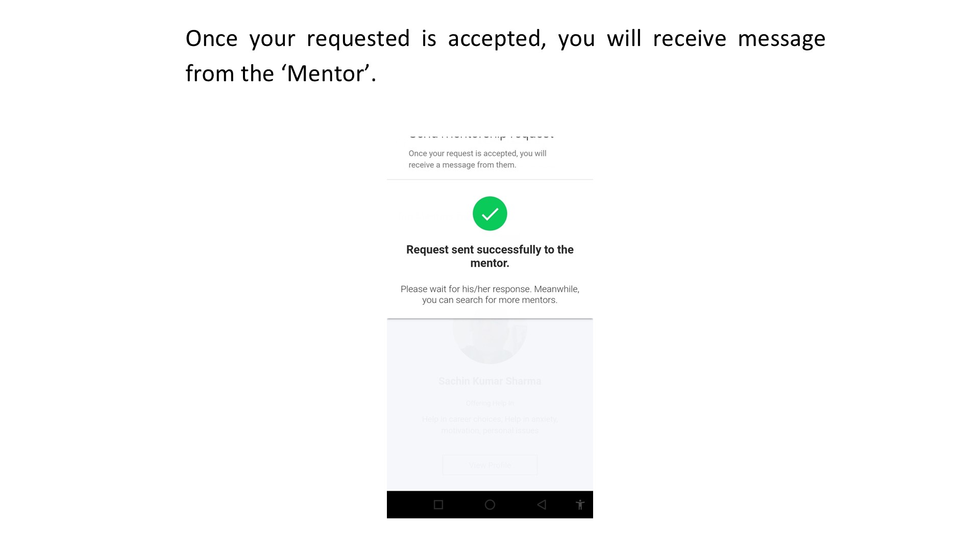Screen dimensions: 980x551
Task: Open the Sachin Kumar Sharma name
Action: click(x=490, y=381)
